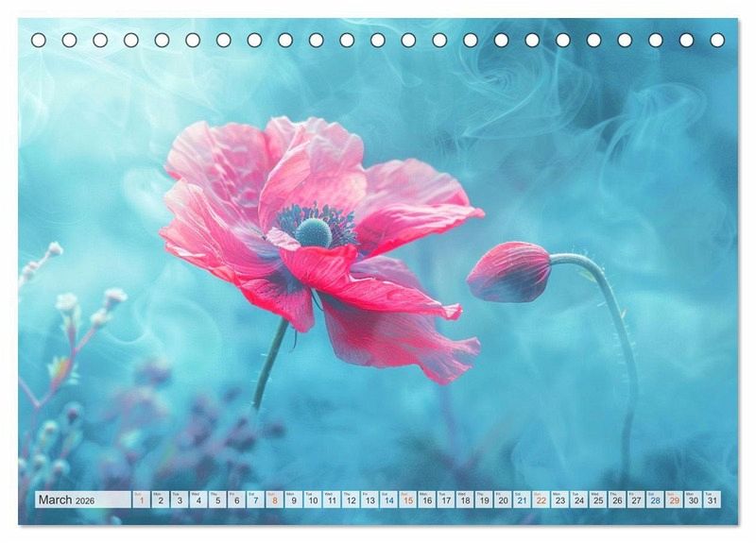Click date cell 28
The height and width of the screenshot is (543, 756).
pos(655,501)
